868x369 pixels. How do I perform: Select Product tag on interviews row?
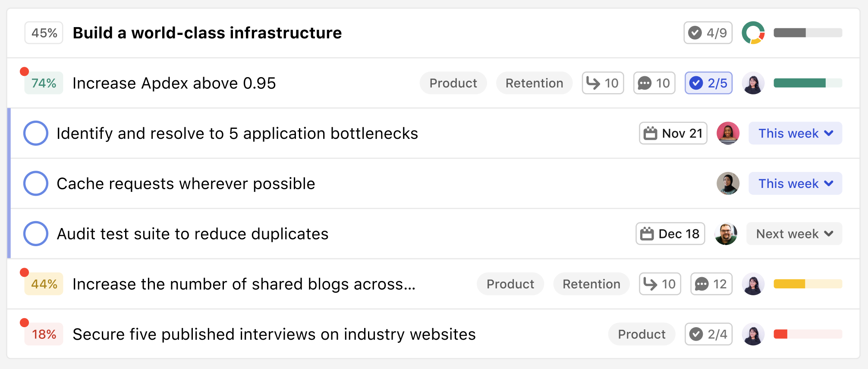(642, 334)
